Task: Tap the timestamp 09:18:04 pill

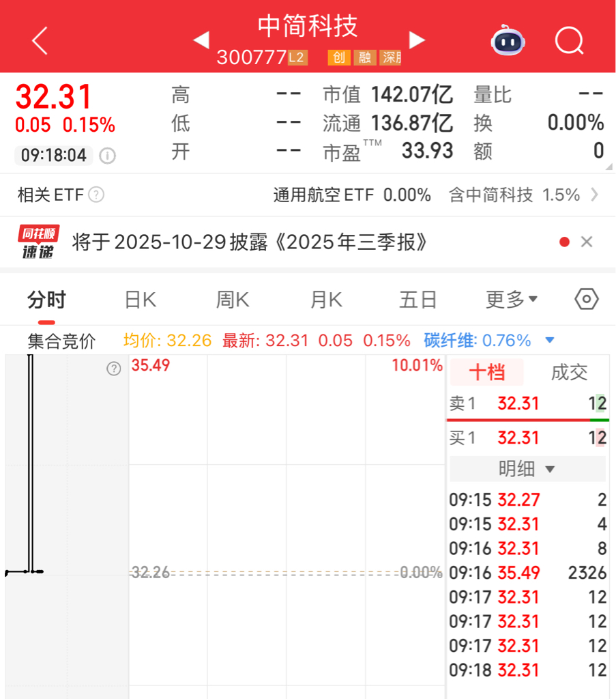Action: tap(53, 156)
